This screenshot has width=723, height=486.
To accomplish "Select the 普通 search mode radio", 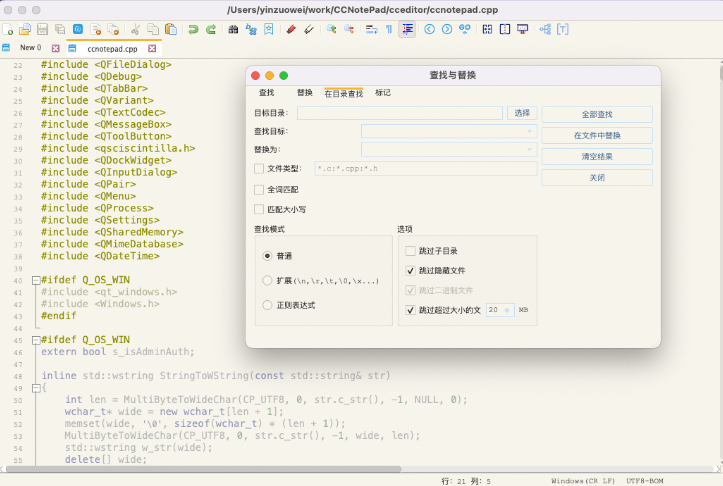I will (267, 256).
